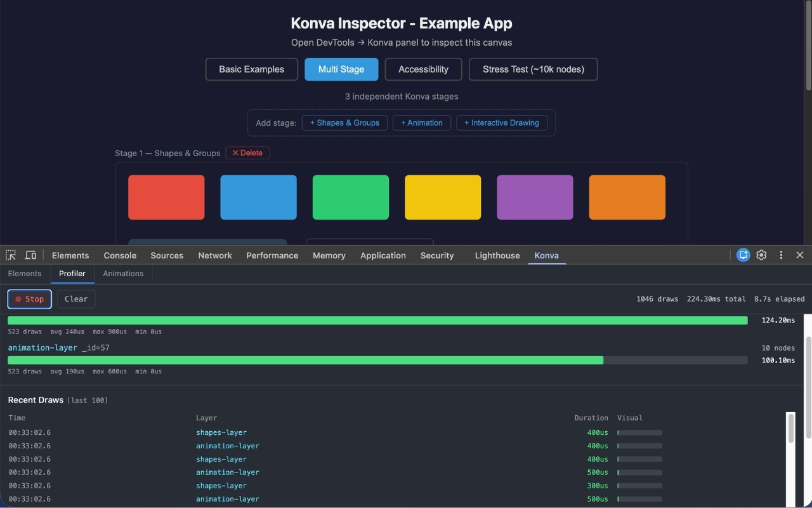Viewport: 812px width, 508px height.
Task: Open the blue DevTools AI assistance icon
Action: [x=743, y=255]
